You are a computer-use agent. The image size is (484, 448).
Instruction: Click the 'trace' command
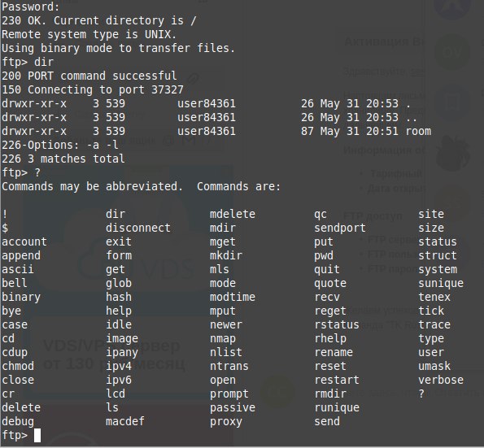tap(434, 324)
